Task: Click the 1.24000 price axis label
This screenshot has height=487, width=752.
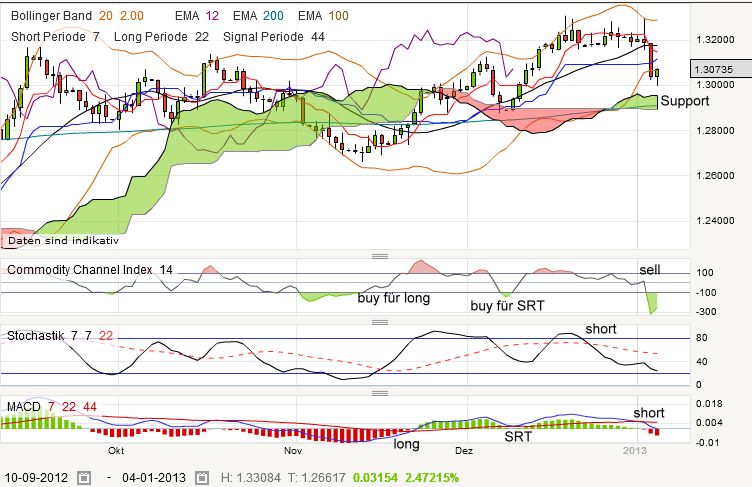Action: pyautogui.click(x=715, y=221)
